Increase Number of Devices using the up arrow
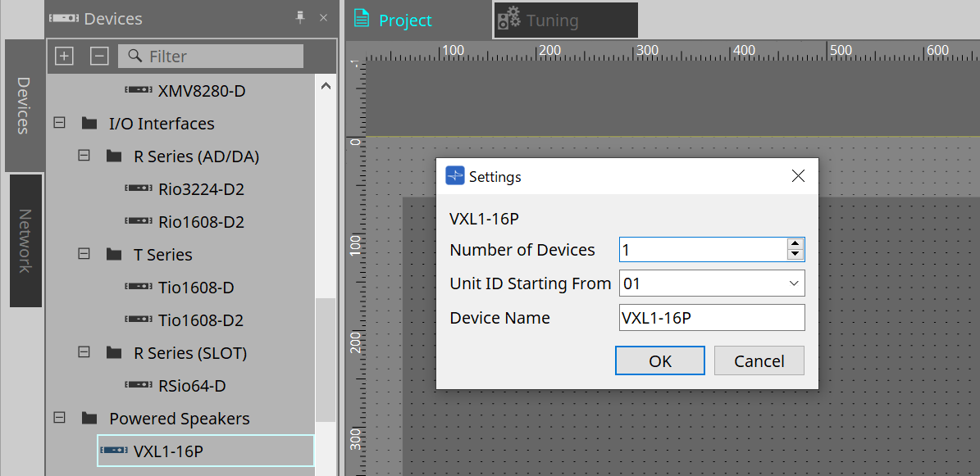Viewport: 980px width, 476px height. pos(795,244)
